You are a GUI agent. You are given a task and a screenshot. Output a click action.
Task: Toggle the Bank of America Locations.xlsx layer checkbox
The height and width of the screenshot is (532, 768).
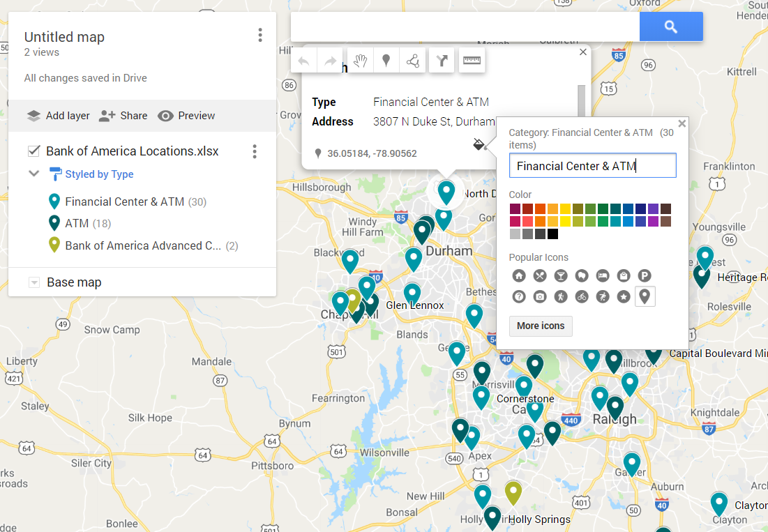point(33,151)
